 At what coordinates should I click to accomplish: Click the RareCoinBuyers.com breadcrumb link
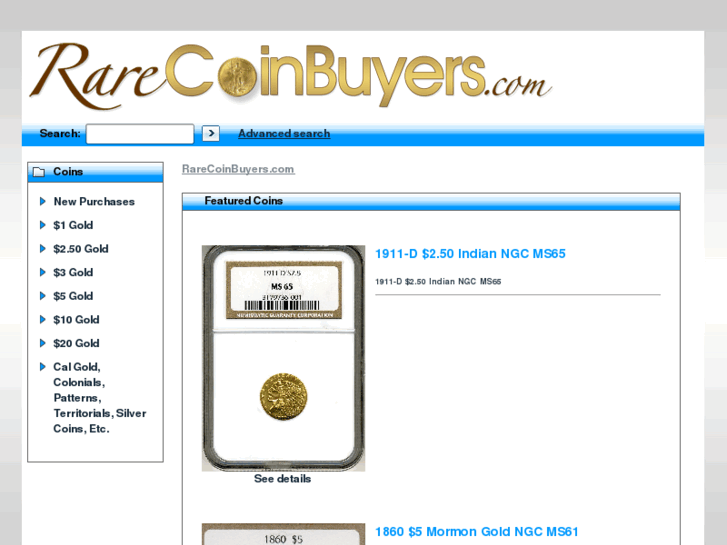tap(238, 169)
